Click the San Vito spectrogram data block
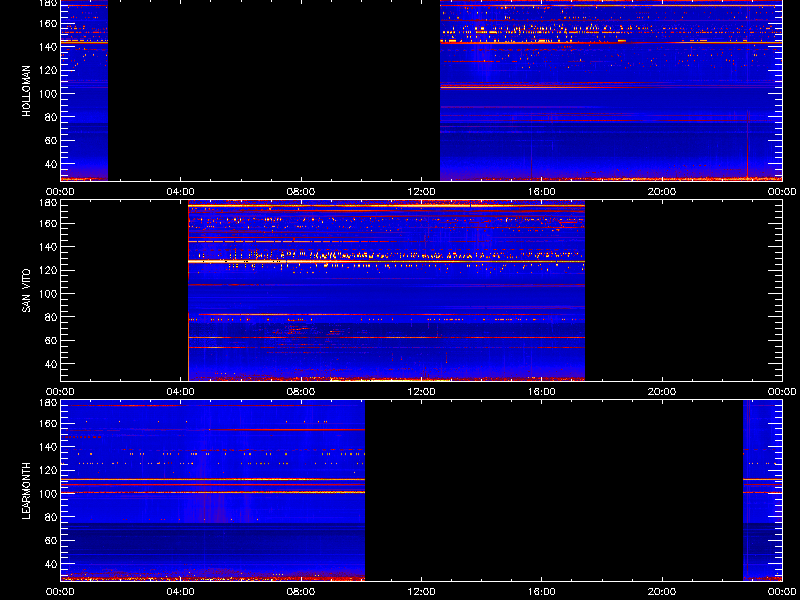Image resolution: width=800 pixels, height=600 pixels. (x=386, y=290)
